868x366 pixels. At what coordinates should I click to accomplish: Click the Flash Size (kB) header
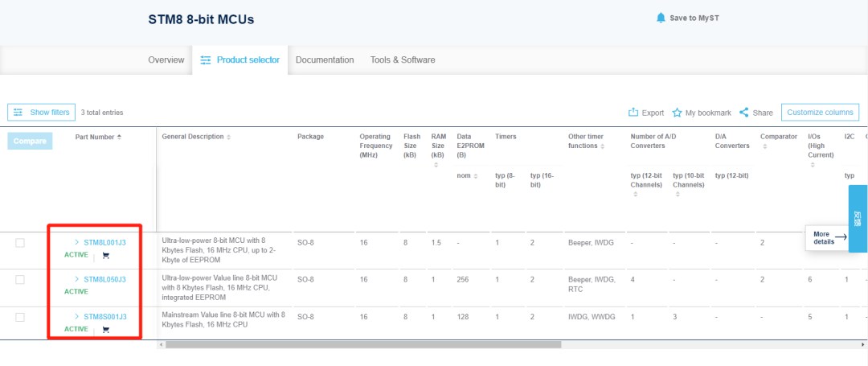(411, 146)
